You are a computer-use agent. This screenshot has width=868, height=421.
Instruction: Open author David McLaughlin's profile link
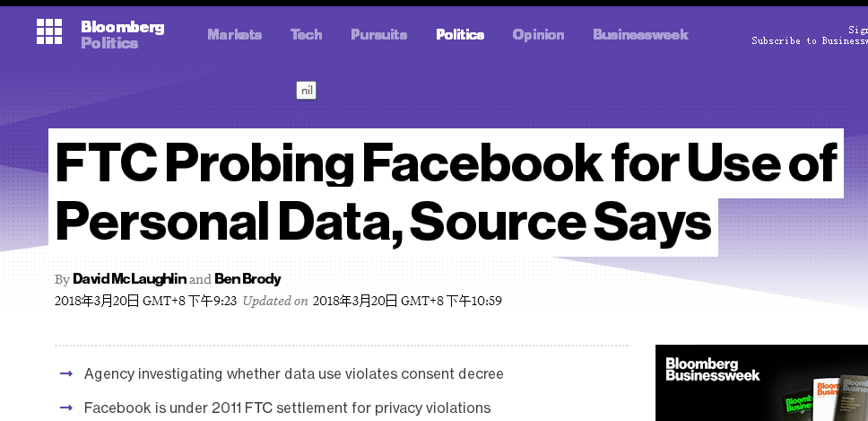(129, 278)
